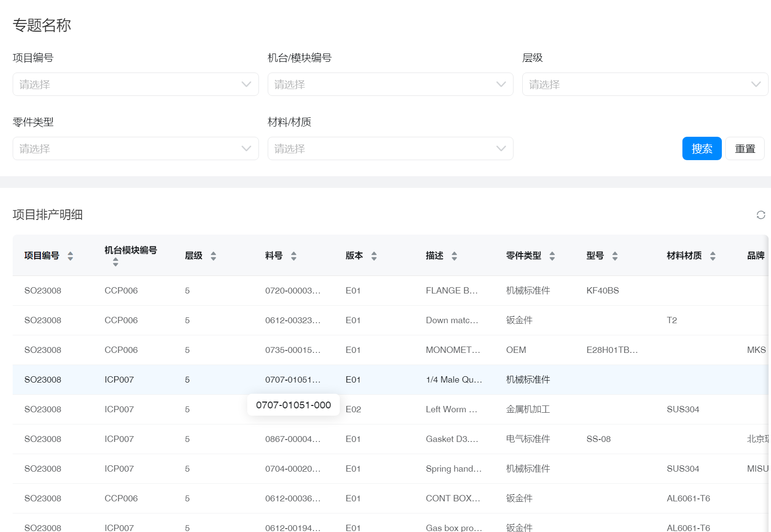Click the 0707-01051-000 tooltip
The width and height of the screenshot is (771, 532).
tap(294, 405)
